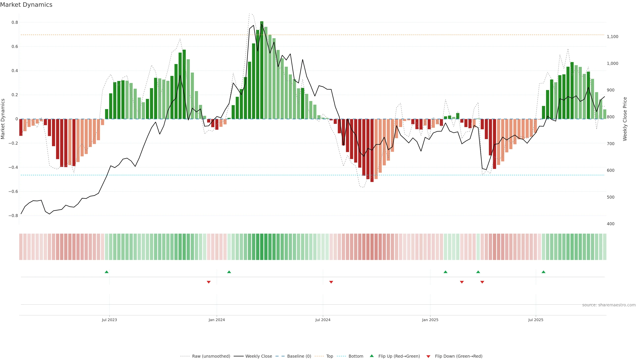
Task: Click the red flip-down marker just before Jan 2024
Action: tap(208, 282)
